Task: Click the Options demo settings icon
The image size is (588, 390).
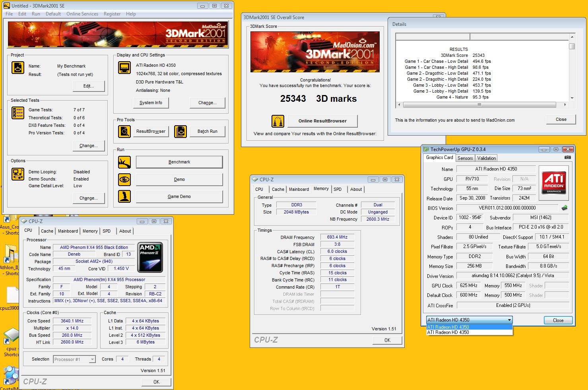Action: tap(18, 174)
